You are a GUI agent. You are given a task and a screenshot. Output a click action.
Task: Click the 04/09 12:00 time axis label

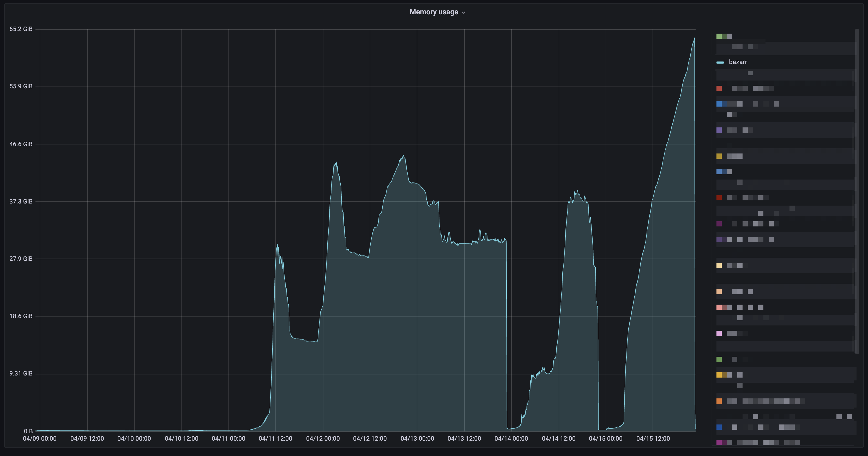tap(87, 439)
